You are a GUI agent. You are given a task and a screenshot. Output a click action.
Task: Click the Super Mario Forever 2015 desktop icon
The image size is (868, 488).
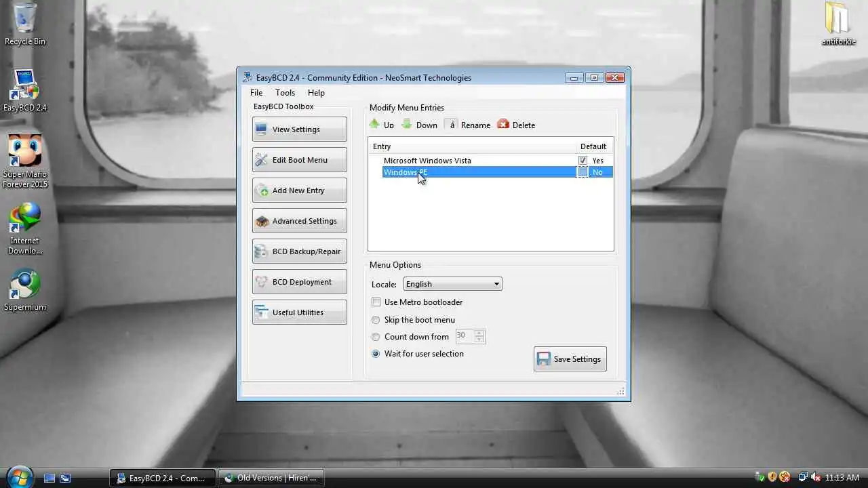[x=25, y=161]
